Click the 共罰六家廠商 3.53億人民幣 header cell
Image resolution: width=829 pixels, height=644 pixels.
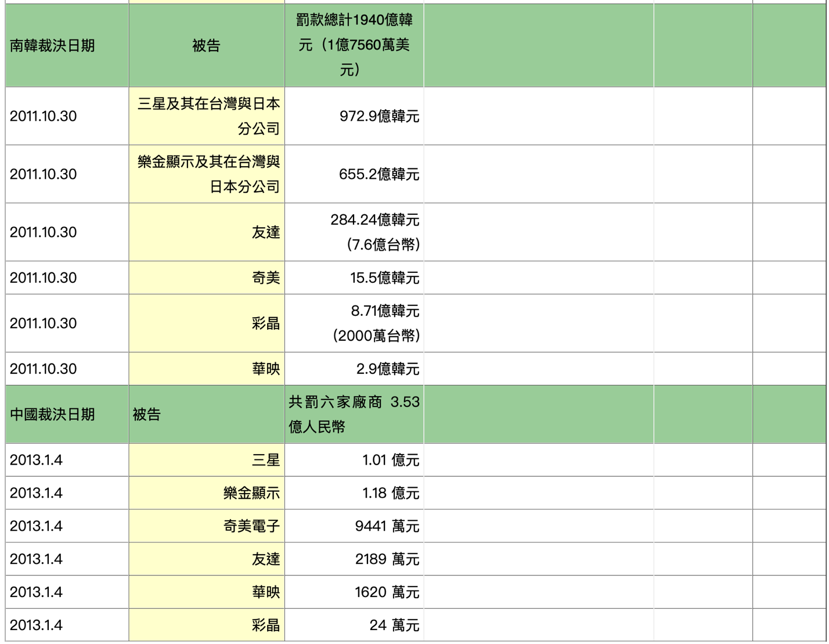354,415
